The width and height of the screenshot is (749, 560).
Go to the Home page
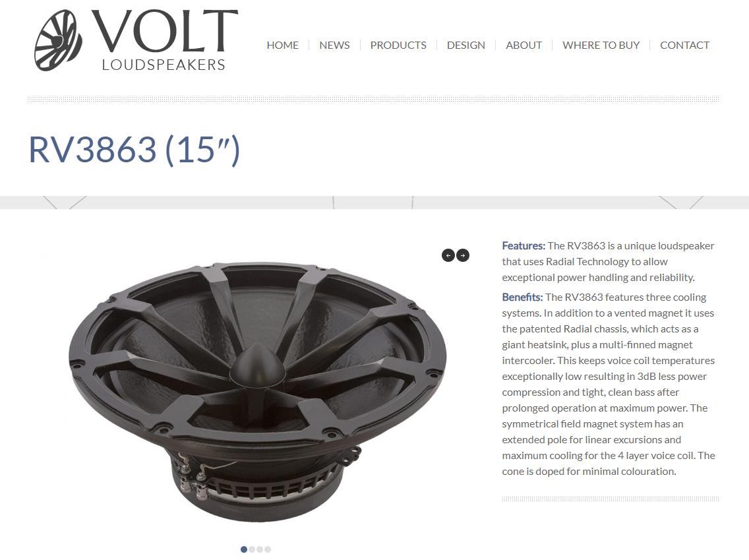pos(282,46)
